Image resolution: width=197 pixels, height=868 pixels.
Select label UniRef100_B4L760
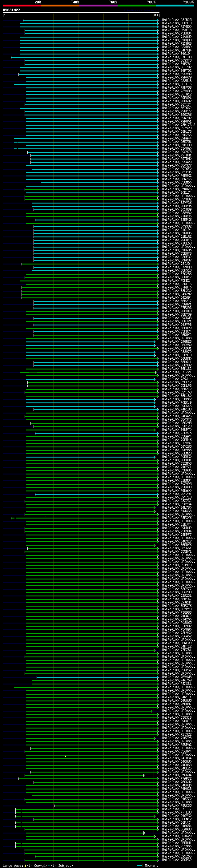click(176, 507)
